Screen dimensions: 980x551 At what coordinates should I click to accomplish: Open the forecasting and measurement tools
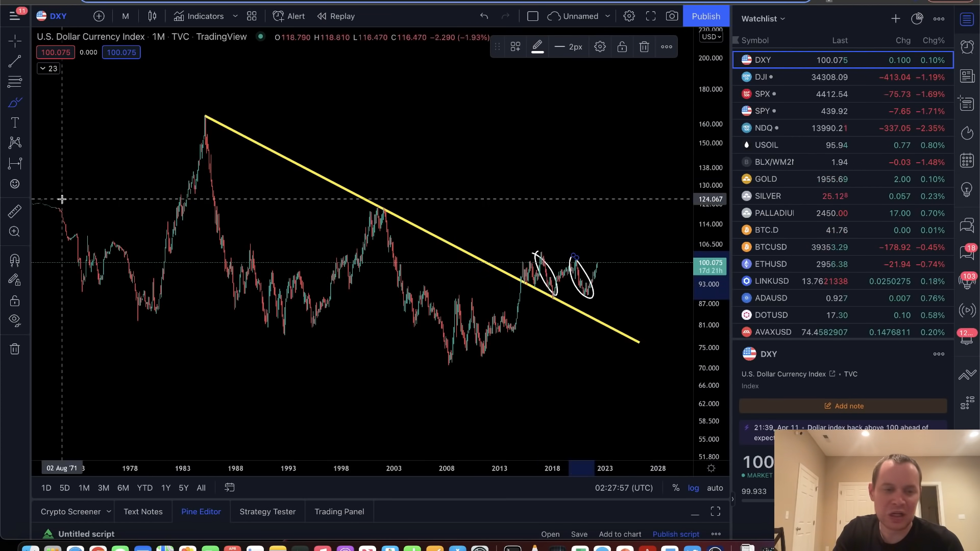(15, 163)
